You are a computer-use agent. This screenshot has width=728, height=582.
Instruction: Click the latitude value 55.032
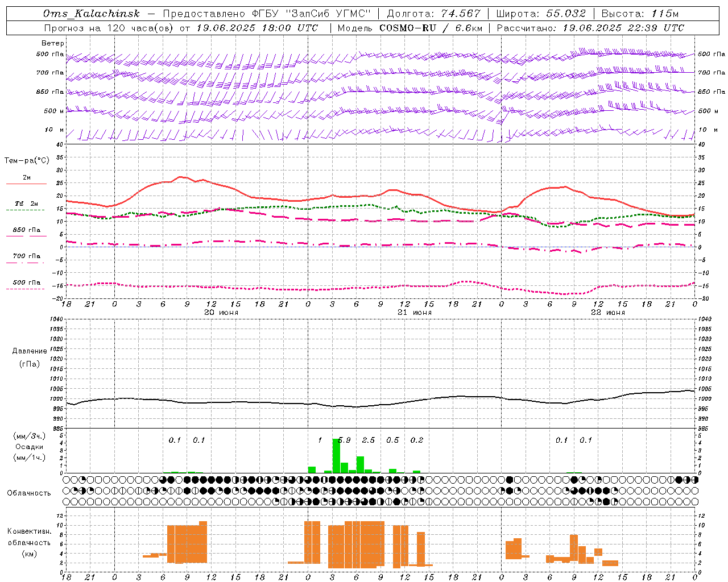pyautogui.click(x=566, y=14)
